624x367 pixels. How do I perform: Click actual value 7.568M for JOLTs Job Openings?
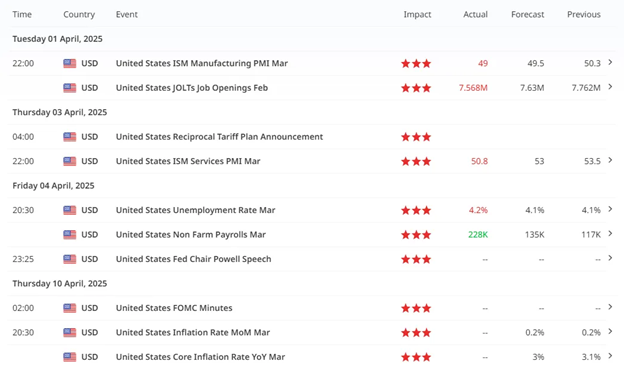[473, 88]
